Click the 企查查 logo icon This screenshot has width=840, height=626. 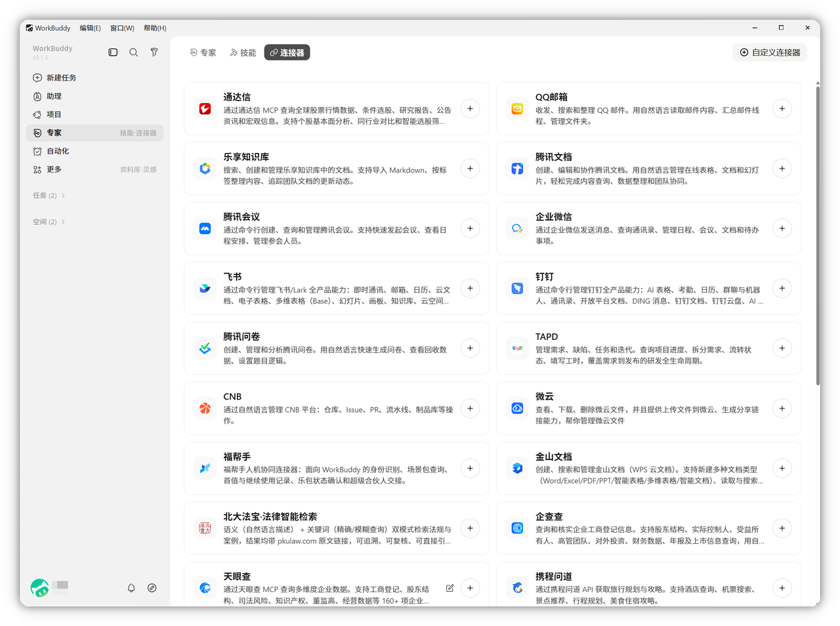[518, 528]
